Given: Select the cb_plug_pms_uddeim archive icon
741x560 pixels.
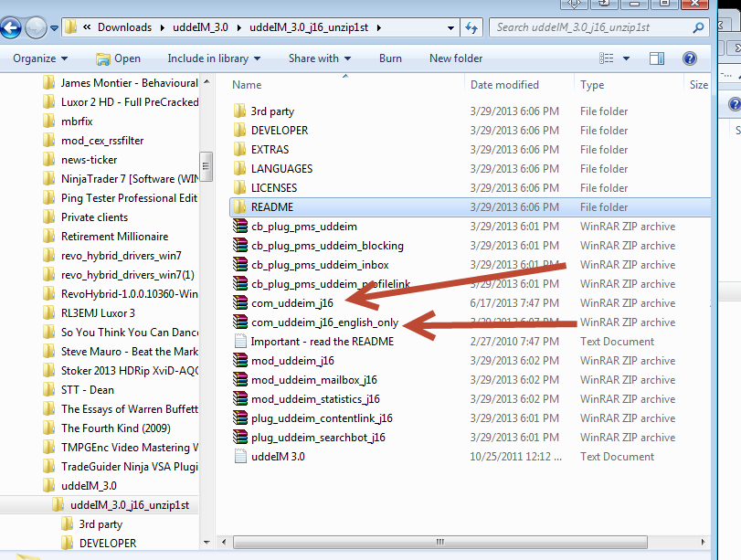Looking at the screenshot, I should [240, 227].
